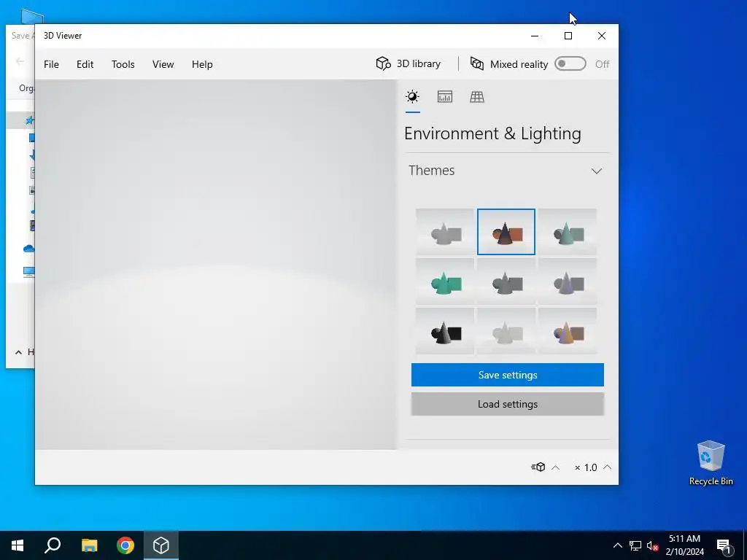Select the purple and gold theme thumbnail
The image size is (747, 560).
(568, 331)
